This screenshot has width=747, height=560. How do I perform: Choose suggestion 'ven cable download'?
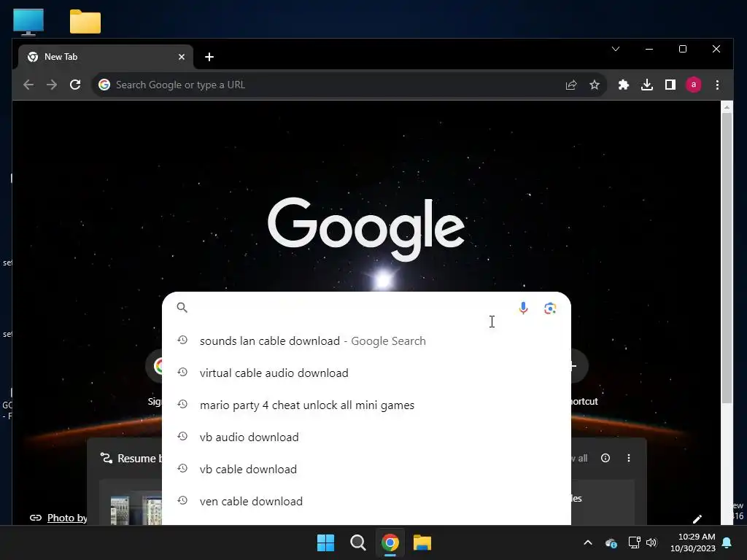(366, 502)
